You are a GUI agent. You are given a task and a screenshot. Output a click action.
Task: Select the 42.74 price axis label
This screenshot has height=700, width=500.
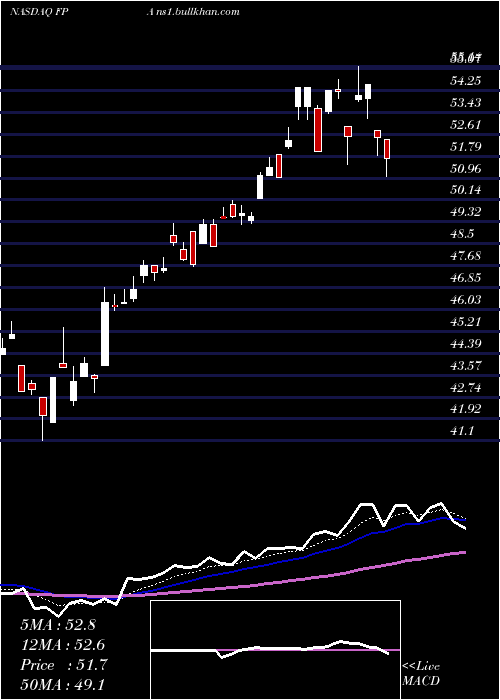(x=466, y=388)
